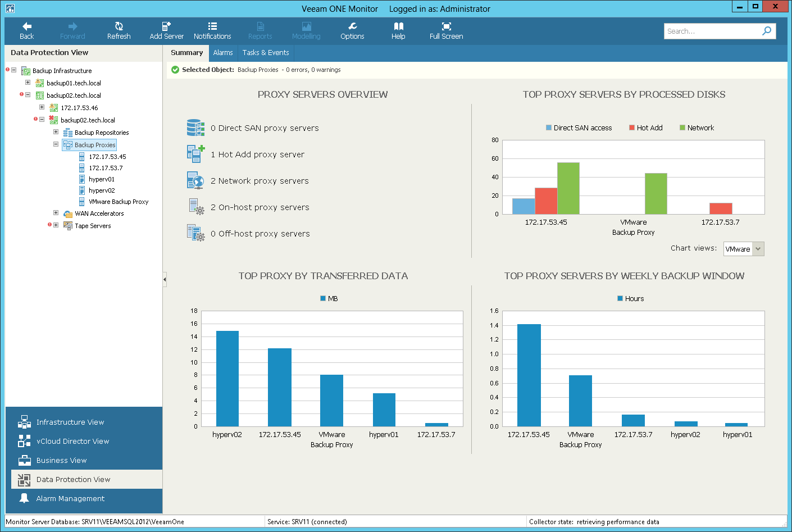Select backup01.tech.local server node

click(x=74, y=83)
